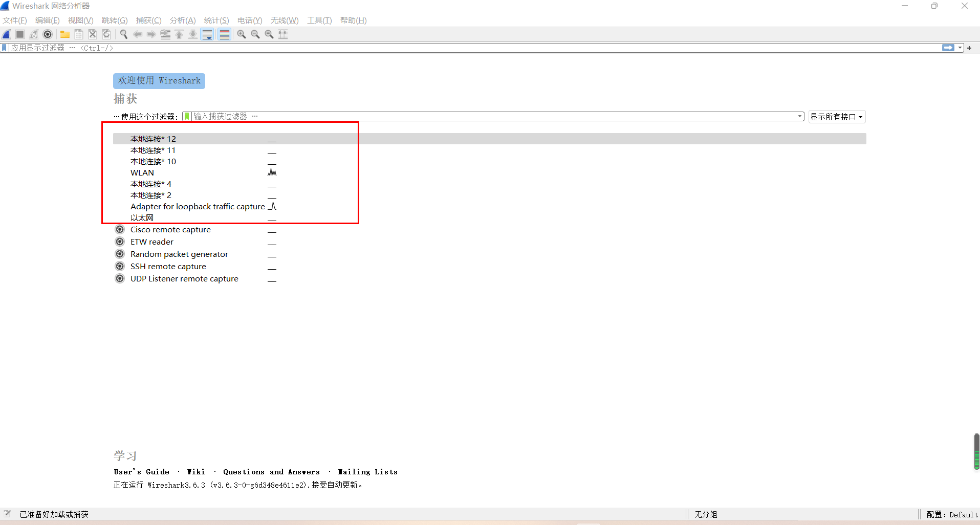Open the 编辑(E) menu
The image size is (980, 525).
pyautogui.click(x=47, y=20)
